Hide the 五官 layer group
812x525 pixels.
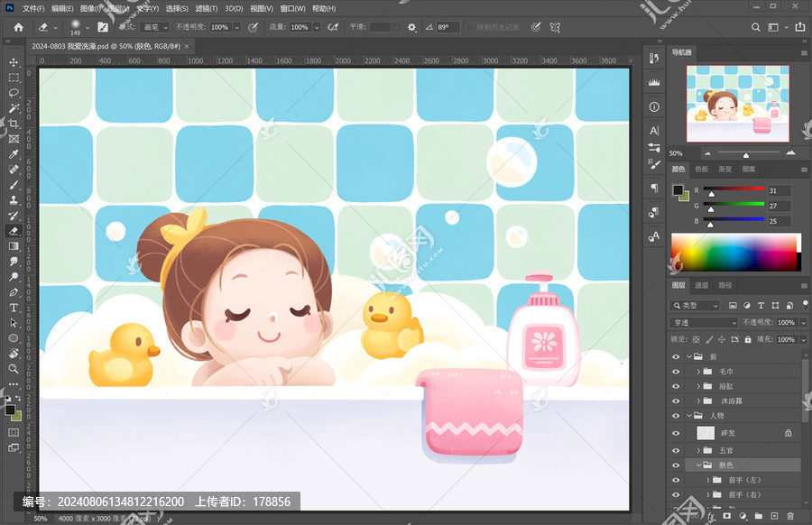tap(676, 450)
